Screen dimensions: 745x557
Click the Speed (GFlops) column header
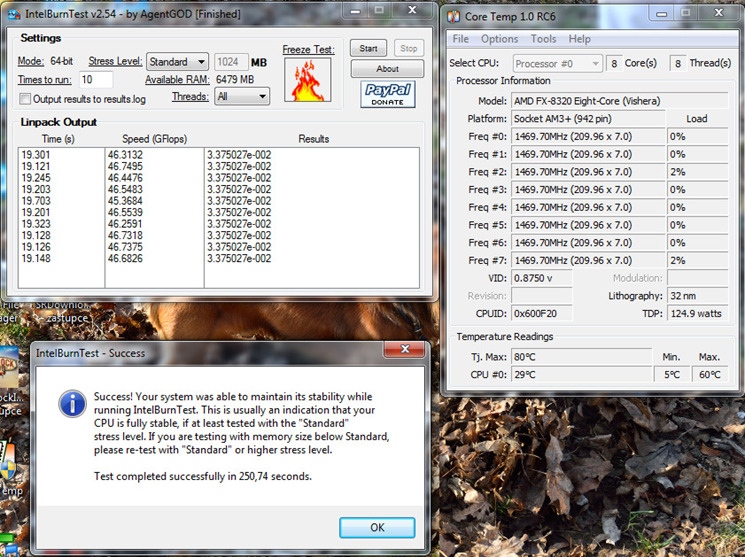pos(154,139)
